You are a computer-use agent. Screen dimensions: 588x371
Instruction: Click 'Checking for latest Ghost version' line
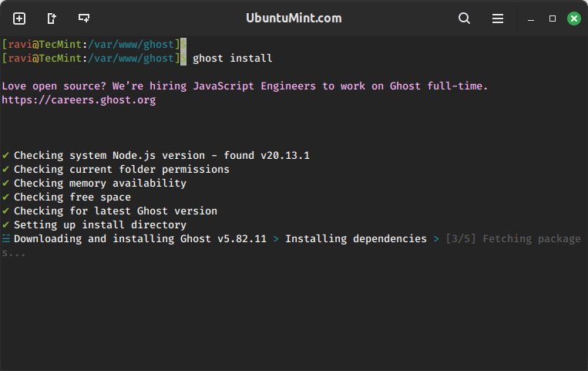click(x=116, y=211)
